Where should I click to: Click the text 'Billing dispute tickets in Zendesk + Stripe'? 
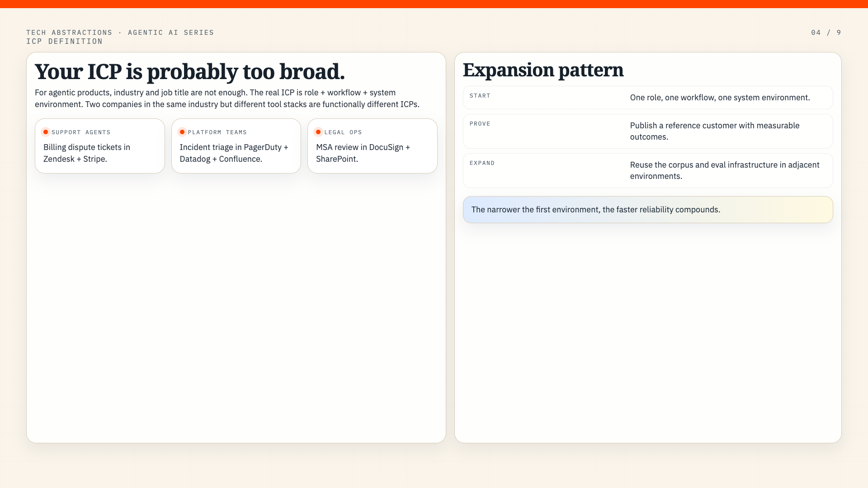click(87, 153)
